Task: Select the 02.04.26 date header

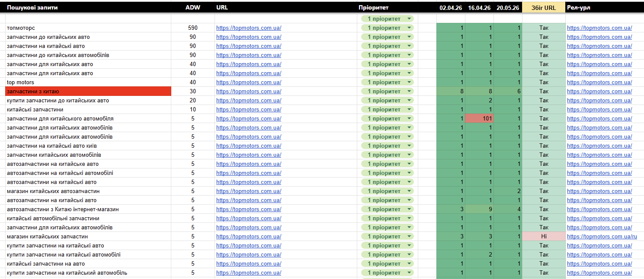Action: [451, 7]
